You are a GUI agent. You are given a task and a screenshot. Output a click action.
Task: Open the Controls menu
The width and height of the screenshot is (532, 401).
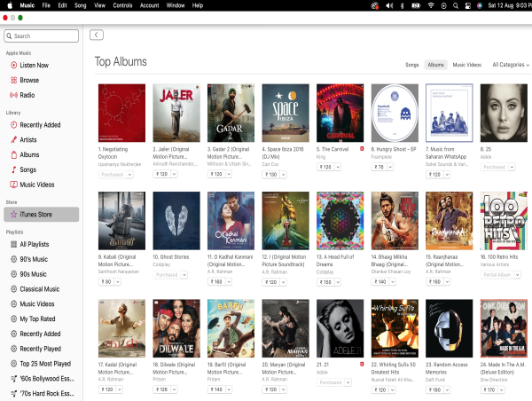(122, 5)
